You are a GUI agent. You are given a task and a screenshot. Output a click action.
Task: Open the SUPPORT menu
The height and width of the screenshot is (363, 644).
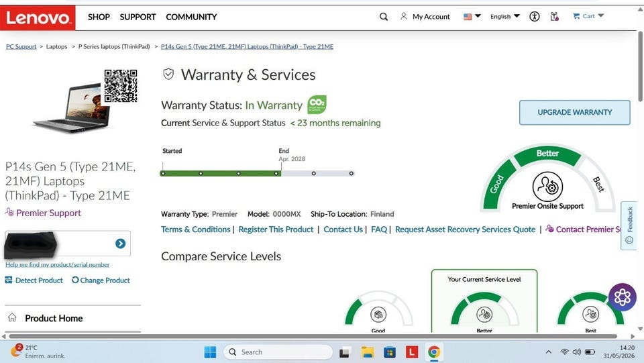(x=138, y=17)
